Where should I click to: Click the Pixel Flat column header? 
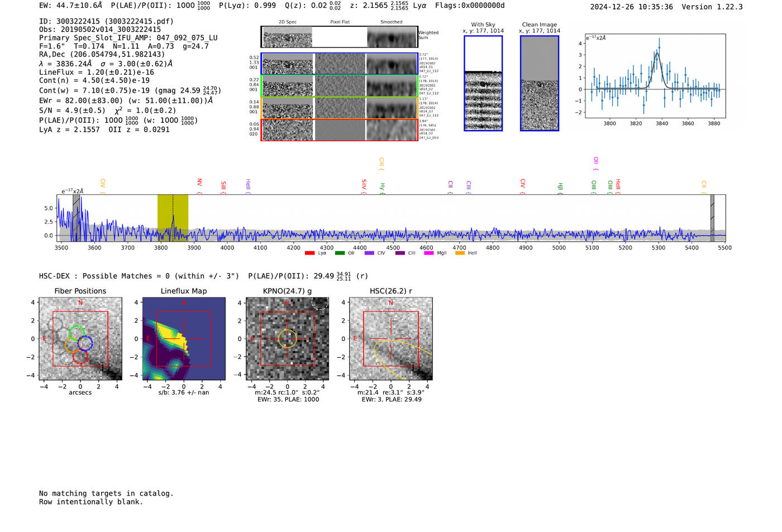coord(340,22)
